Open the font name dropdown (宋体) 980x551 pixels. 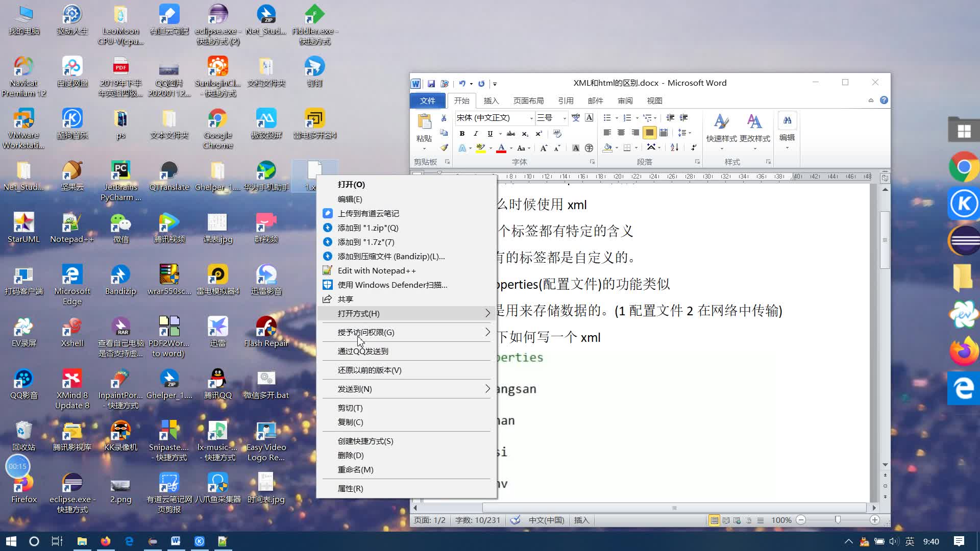click(531, 118)
